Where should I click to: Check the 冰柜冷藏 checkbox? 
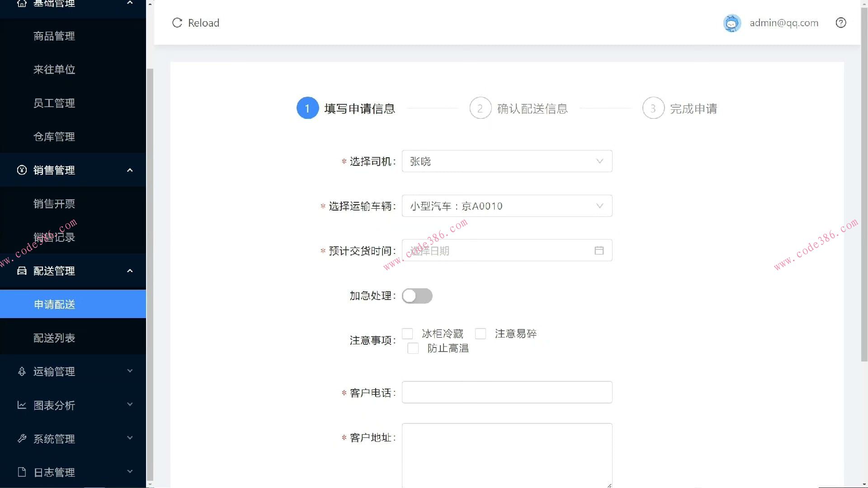[407, 333]
